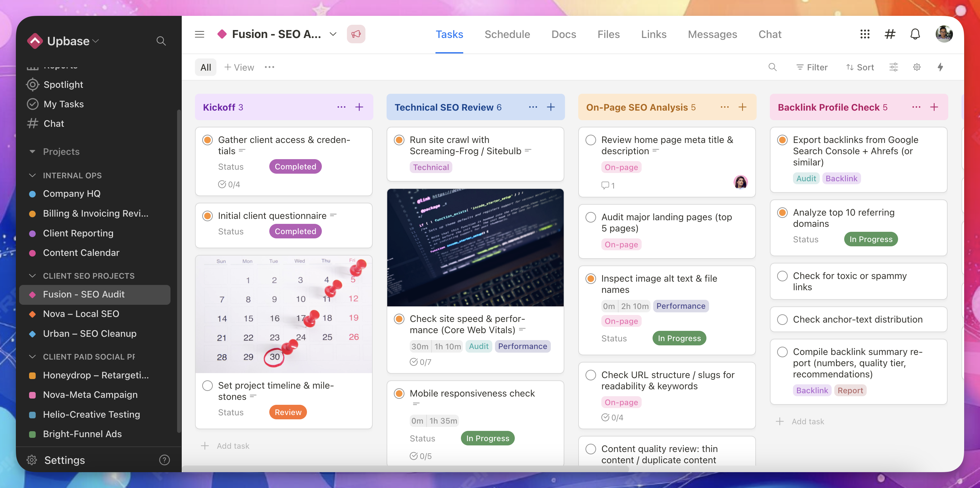Open the Fusion project name dropdown chevron
This screenshot has width=980, height=488.
point(333,34)
